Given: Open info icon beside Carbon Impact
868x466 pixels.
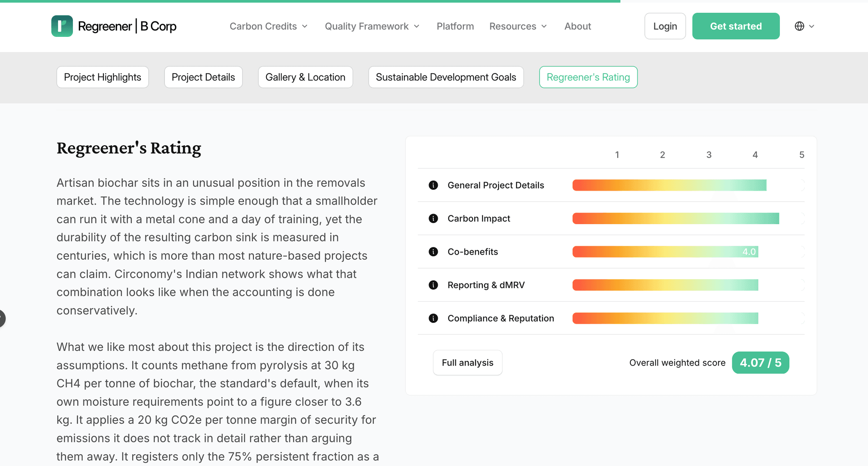Looking at the screenshot, I should tap(433, 219).
